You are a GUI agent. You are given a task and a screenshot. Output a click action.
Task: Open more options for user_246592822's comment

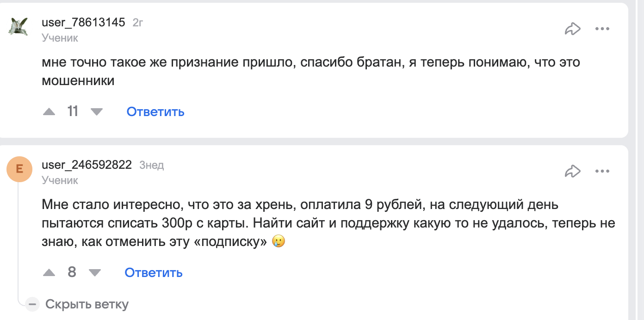[x=602, y=172]
